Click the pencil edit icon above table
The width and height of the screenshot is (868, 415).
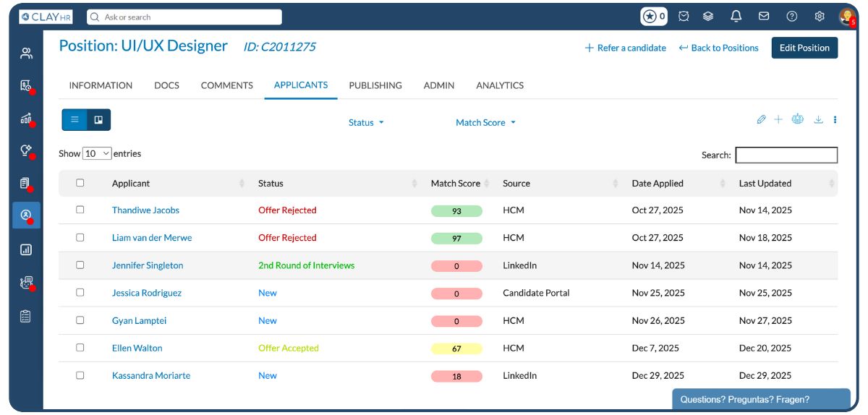pos(761,119)
